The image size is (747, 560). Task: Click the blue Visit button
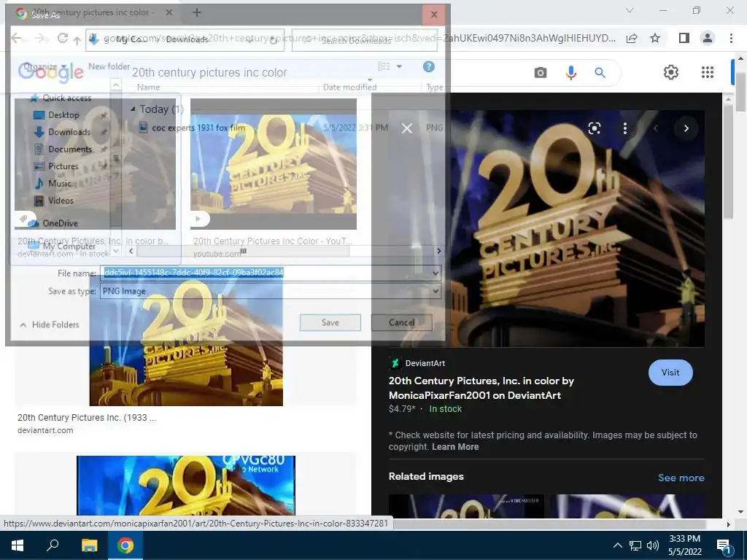point(670,373)
